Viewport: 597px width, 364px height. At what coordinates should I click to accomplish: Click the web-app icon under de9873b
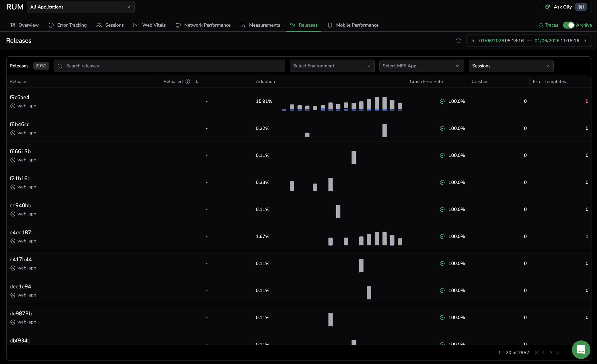coord(13,322)
